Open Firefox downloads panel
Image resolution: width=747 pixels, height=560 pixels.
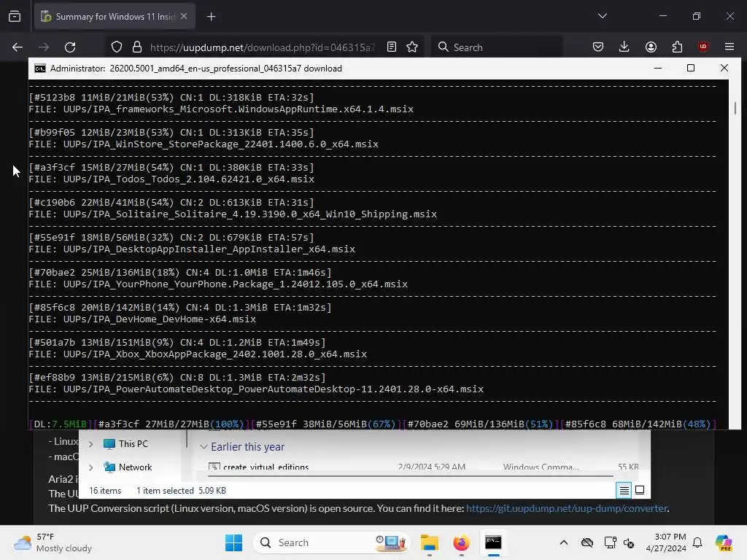(624, 47)
